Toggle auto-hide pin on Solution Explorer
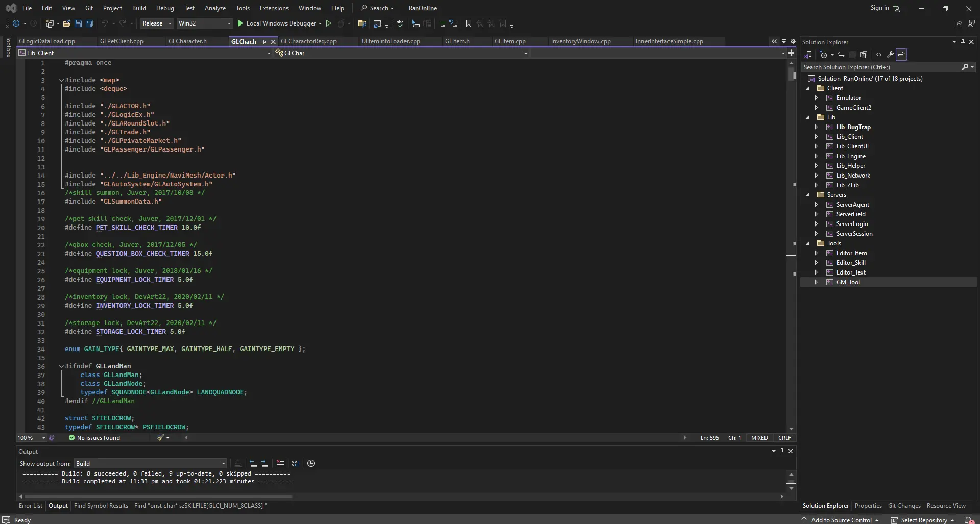The image size is (980, 524). (963, 42)
